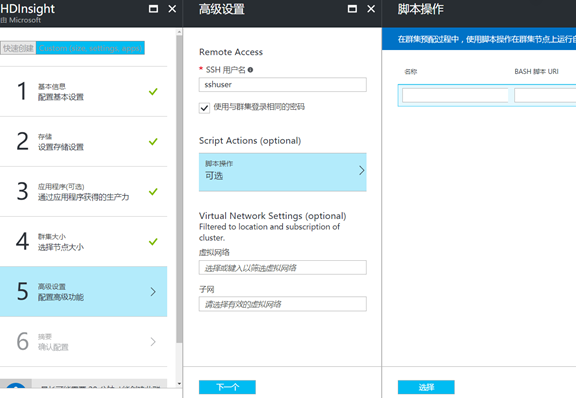Open step 5 高级设置
Screen dimensions: 576x398
click(x=83, y=291)
